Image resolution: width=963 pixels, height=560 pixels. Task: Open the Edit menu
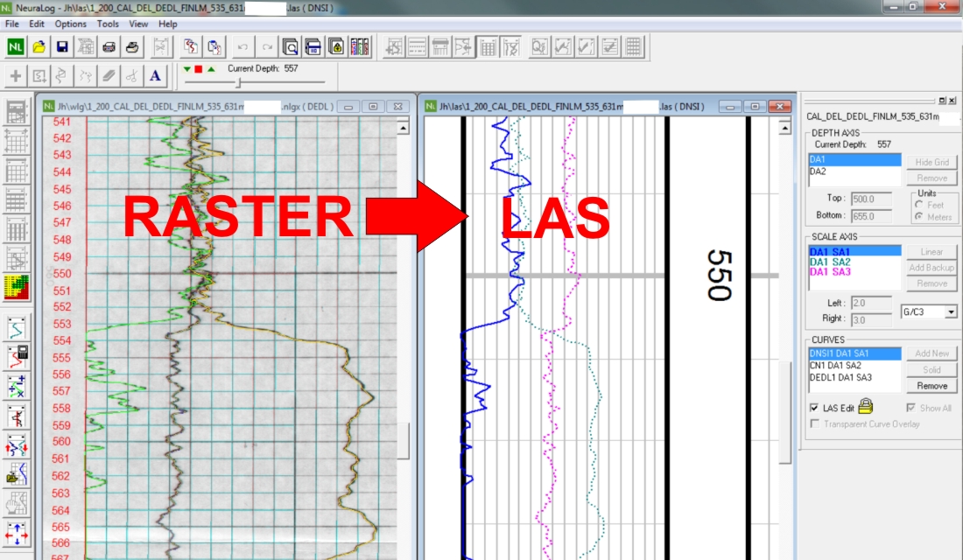37,24
